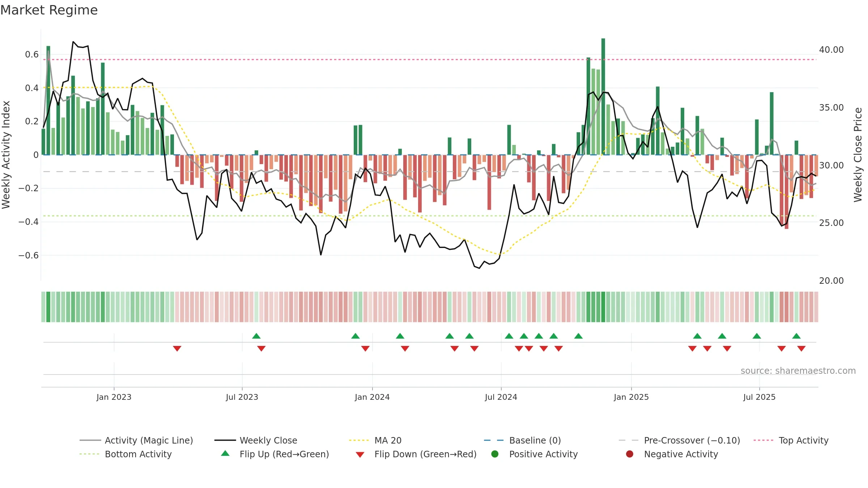Click the Activity (Magic Line) legend entry
Image resolution: width=868 pixels, height=488 pixels.
pos(136,440)
